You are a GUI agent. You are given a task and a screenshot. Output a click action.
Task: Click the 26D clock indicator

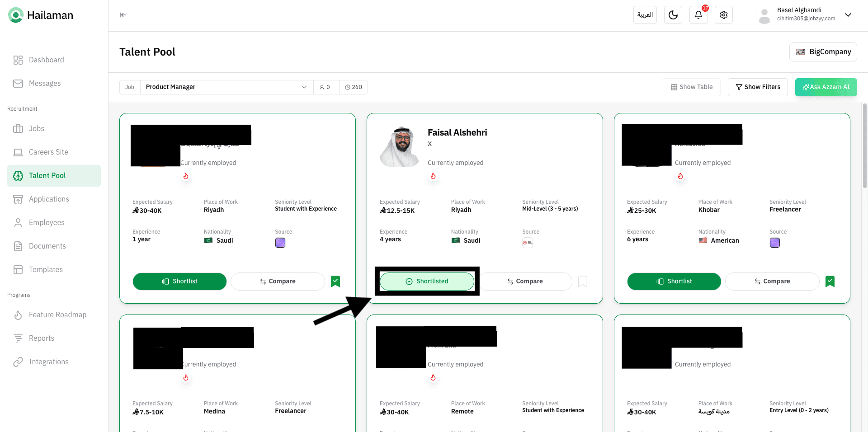click(x=354, y=87)
